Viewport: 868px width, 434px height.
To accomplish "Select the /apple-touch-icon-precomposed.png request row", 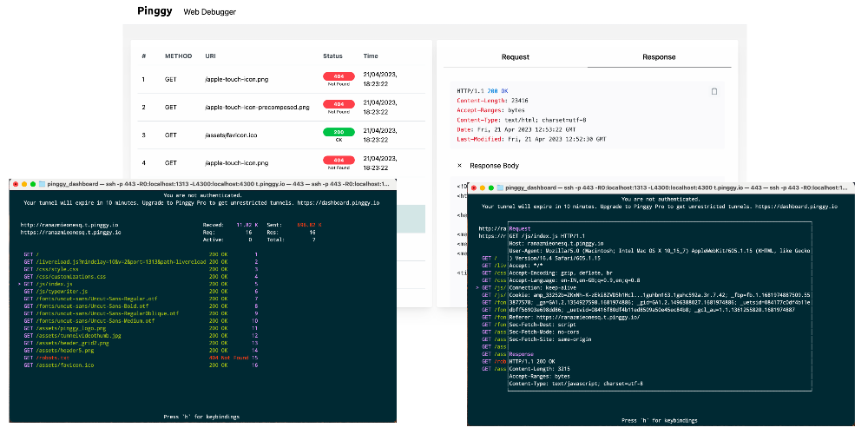I will [281, 107].
